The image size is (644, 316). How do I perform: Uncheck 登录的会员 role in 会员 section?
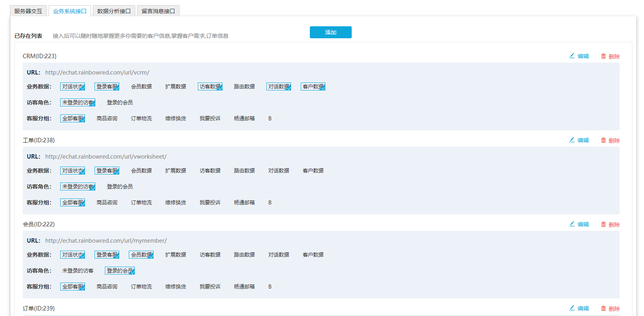point(120,271)
